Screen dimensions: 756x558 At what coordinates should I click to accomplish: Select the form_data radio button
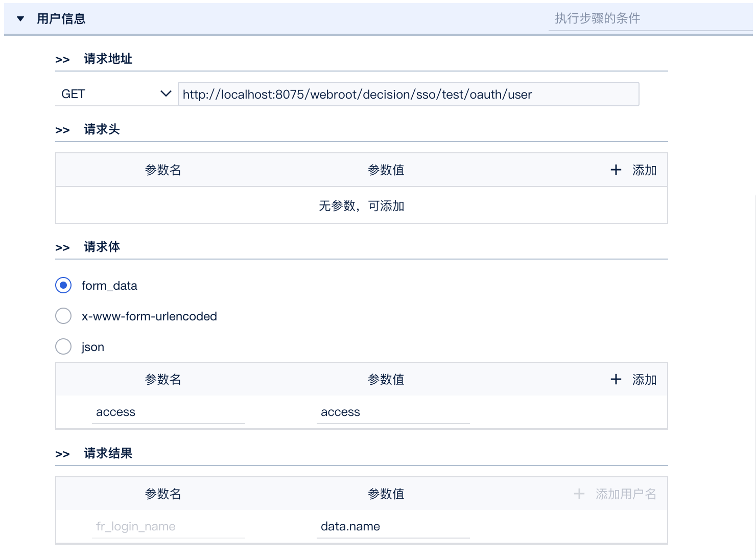pyautogui.click(x=63, y=286)
